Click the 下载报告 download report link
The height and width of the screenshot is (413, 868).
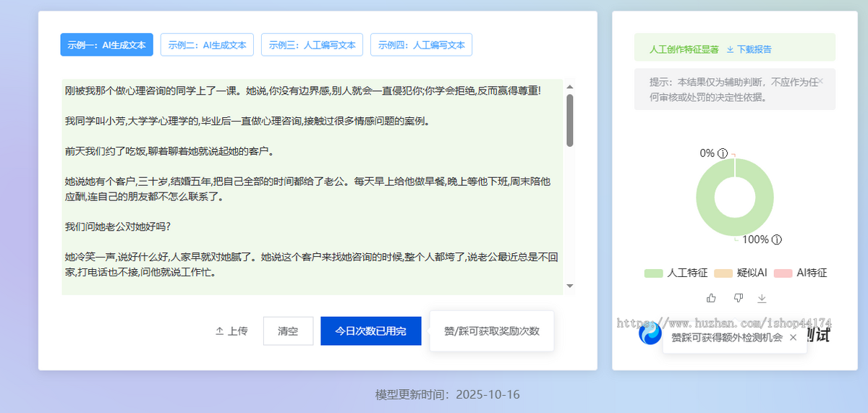(749, 49)
